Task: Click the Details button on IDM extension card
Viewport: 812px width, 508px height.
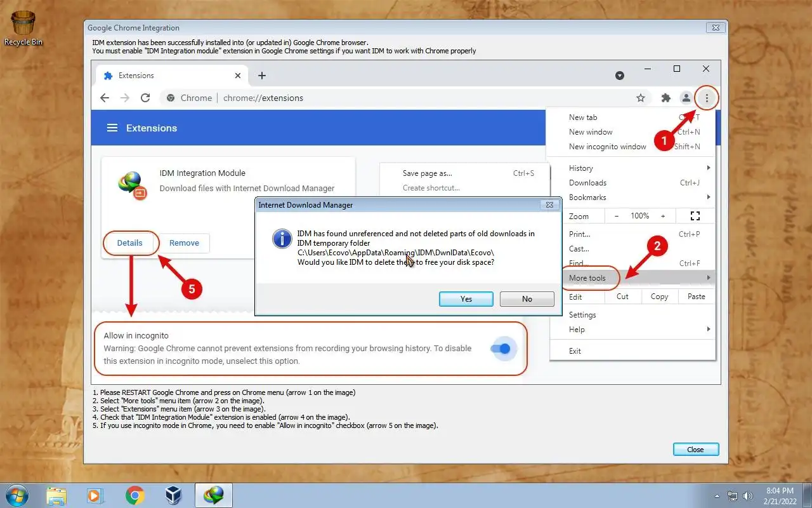Action: click(x=129, y=243)
